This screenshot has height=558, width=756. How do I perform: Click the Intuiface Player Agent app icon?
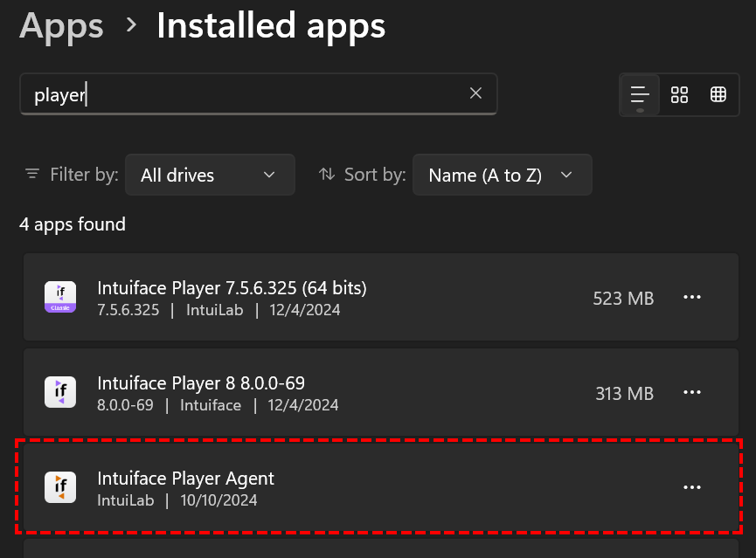click(x=60, y=487)
